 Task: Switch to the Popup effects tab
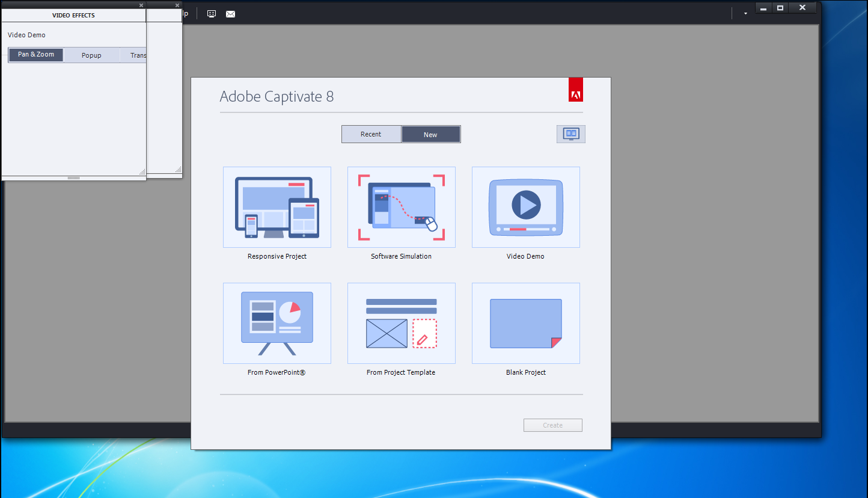point(91,54)
